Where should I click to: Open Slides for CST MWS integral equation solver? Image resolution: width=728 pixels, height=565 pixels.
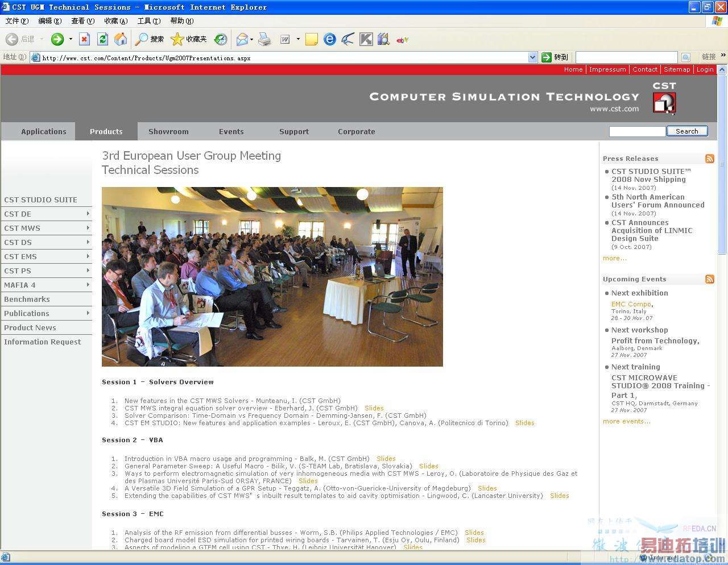coord(374,408)
